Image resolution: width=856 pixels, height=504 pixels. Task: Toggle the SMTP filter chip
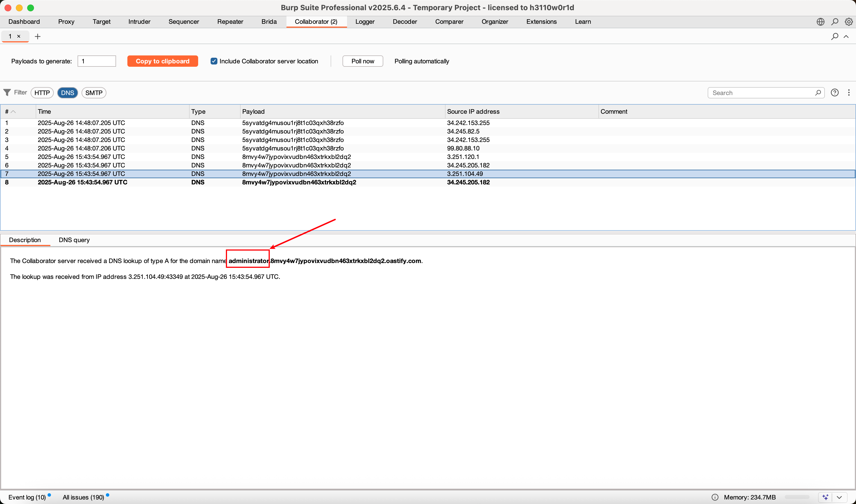(x=94, y=93)
